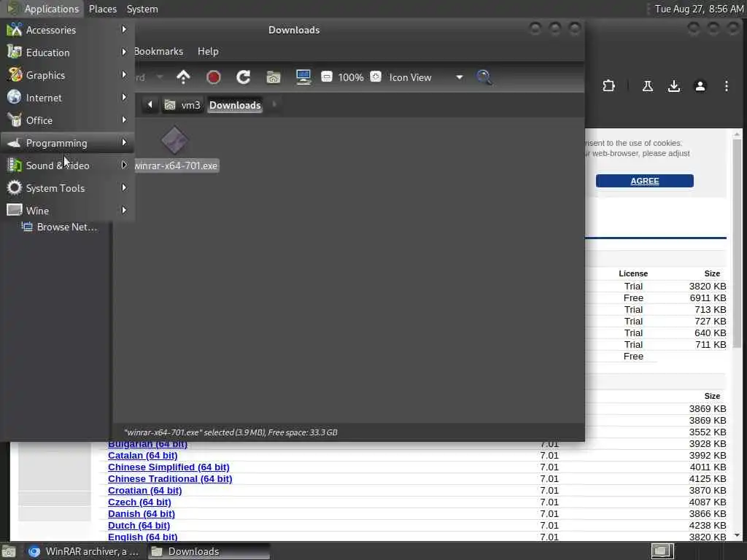
Task: Open the Graphics submenu
Action: click(67, 75)
